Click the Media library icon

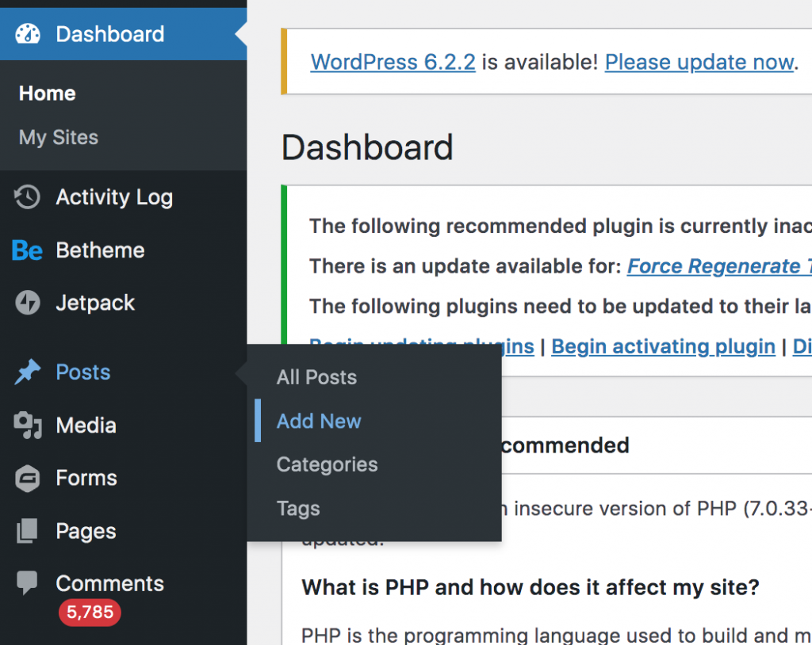click(28, 426)
